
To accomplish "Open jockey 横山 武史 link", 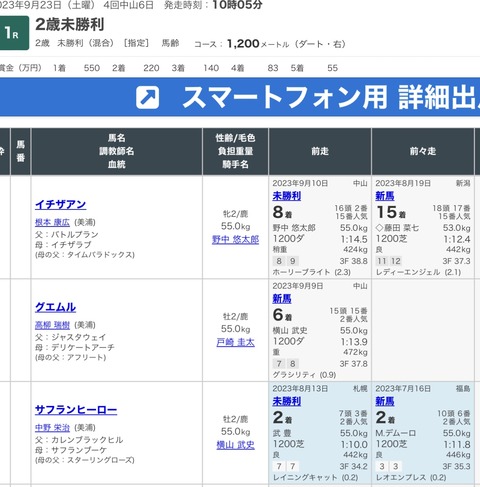I will [x=235, y=445].
